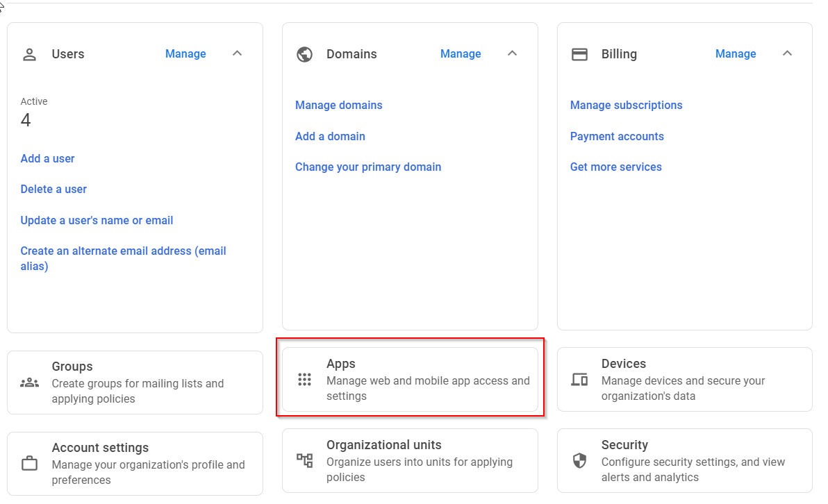Collapse the Billing card chevron
The height and width of the screenshot is (504, 828).
[x=787, y=53]
